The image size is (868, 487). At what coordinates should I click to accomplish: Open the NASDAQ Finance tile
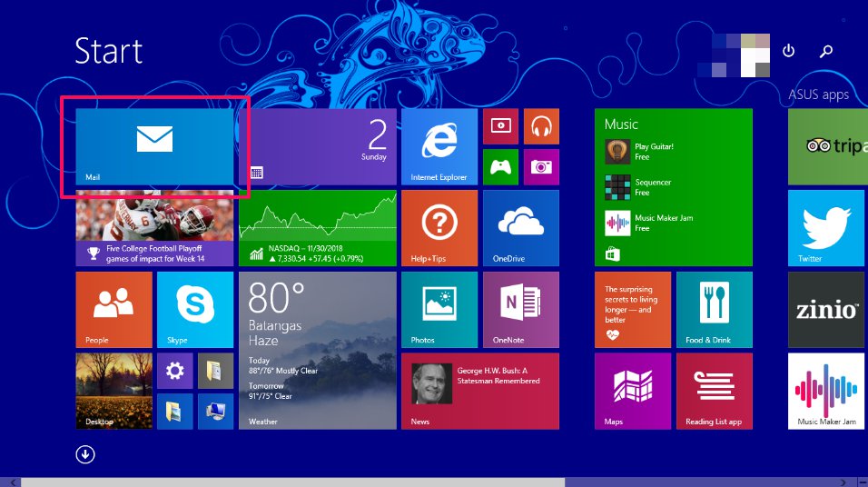[317, 228]
